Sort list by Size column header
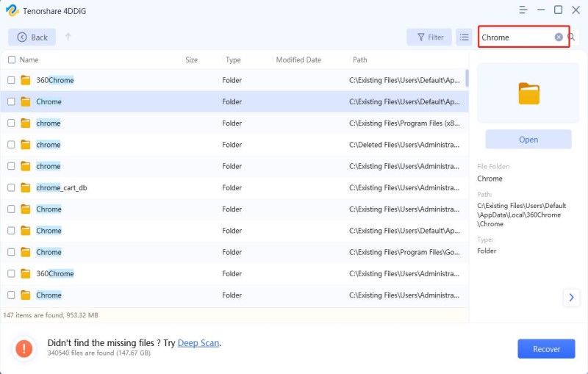Image resolution: width=588 pixels, height=374 pixels. [191, 60]
